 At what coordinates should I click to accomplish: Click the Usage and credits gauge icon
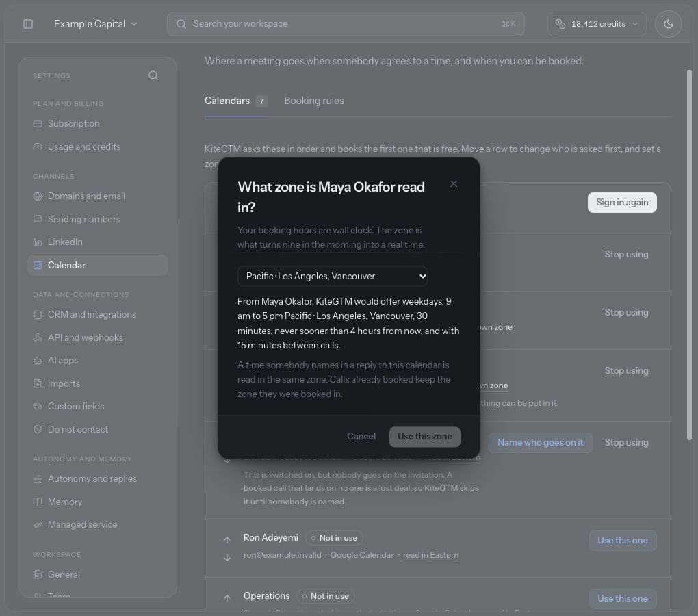38,147
